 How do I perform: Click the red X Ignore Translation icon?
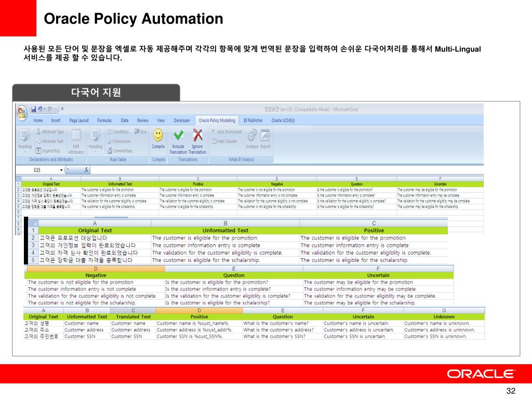pyautogui.click(x=197, y=135)
